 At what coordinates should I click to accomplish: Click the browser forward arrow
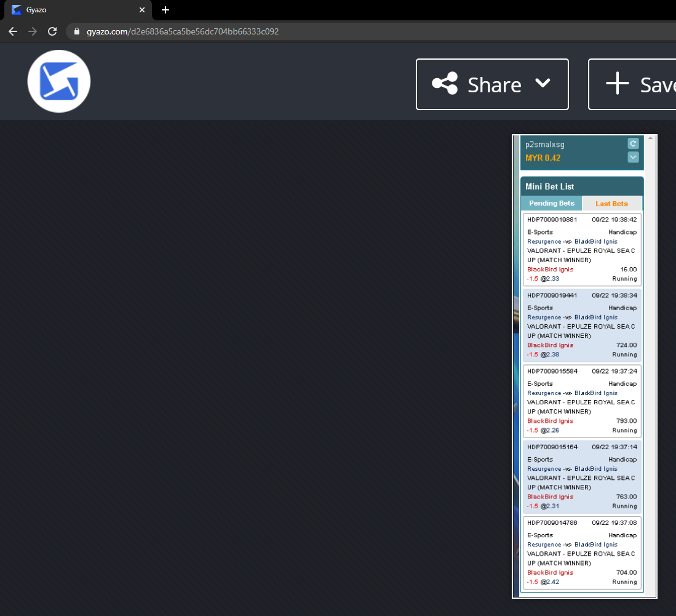tap(33, 31)
